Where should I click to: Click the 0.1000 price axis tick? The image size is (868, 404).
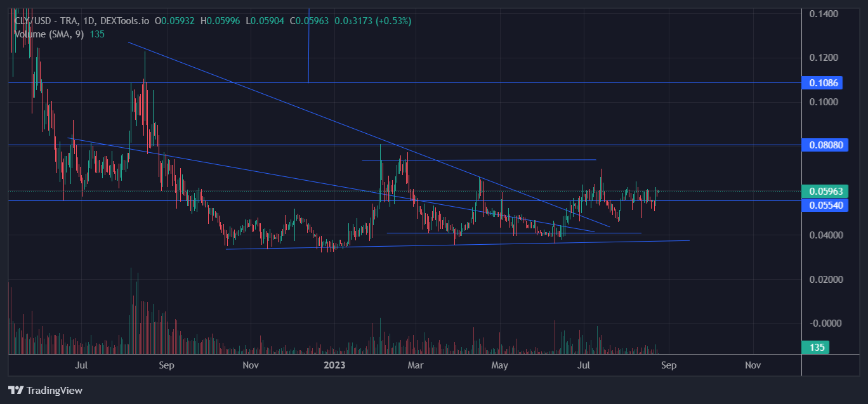824,102
